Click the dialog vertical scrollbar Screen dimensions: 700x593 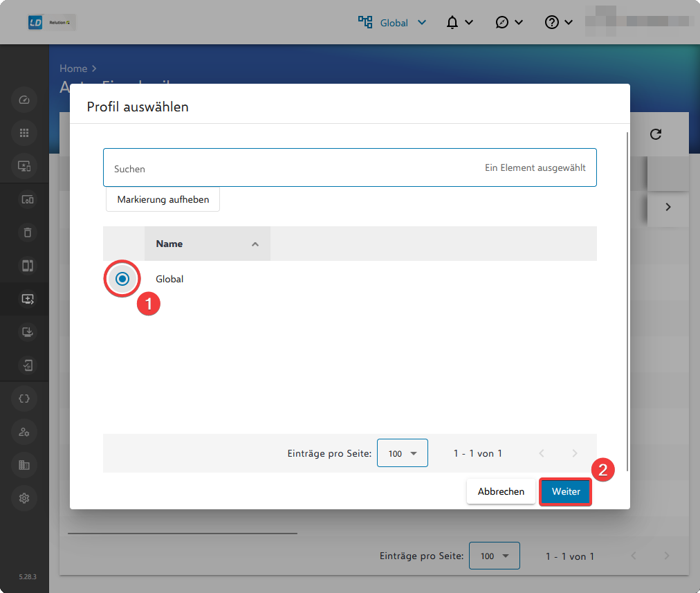pyautogui.click(x=627, y=302)
